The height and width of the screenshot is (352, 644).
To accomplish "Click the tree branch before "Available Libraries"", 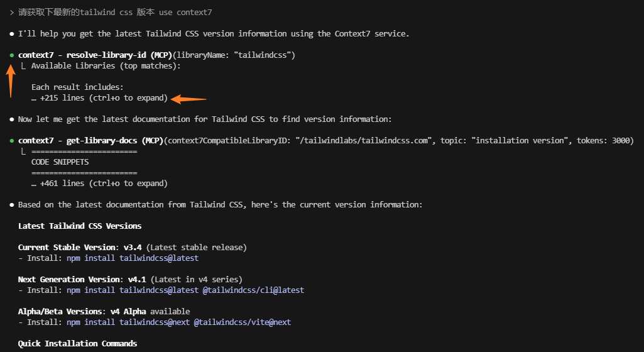I will click(23, 66).
